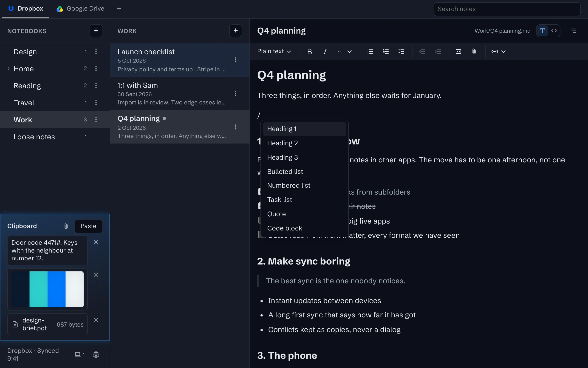Image resolution: width=588 pixels, height=368 pixels.
Task: Open settings gear in the sidebar footer
Action: coord(96,355)
